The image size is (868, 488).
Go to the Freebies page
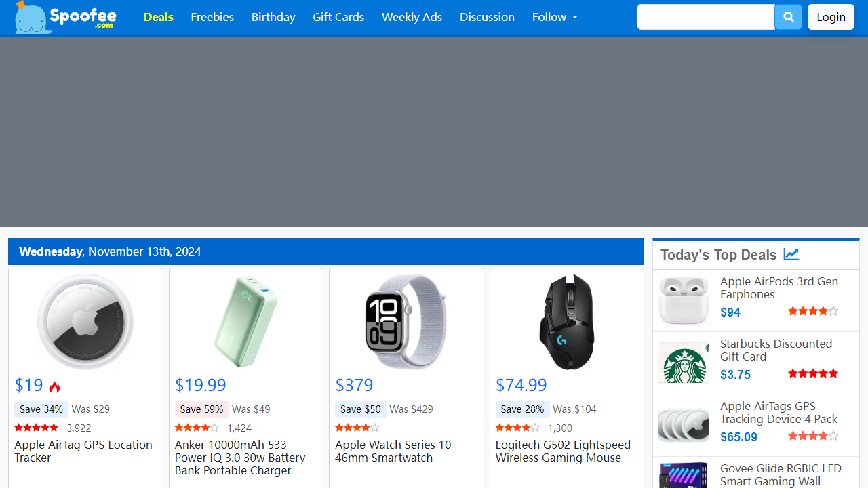click(212, 17)
